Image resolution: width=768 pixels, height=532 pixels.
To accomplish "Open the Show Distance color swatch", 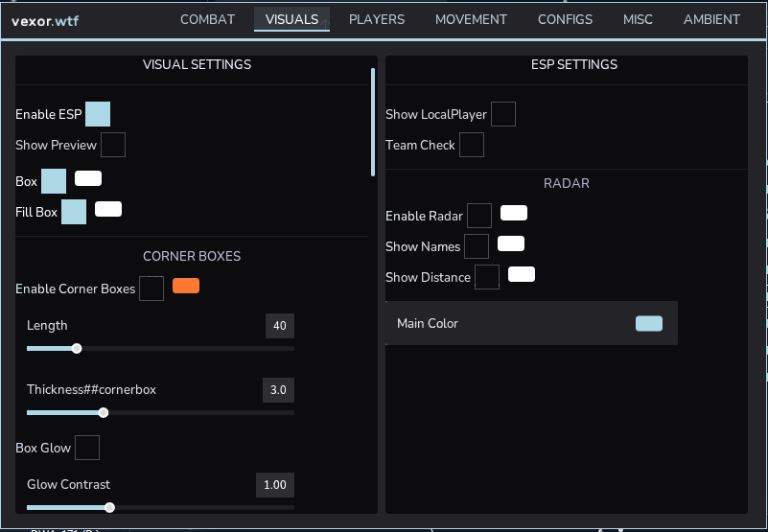I will pos(522,274).
